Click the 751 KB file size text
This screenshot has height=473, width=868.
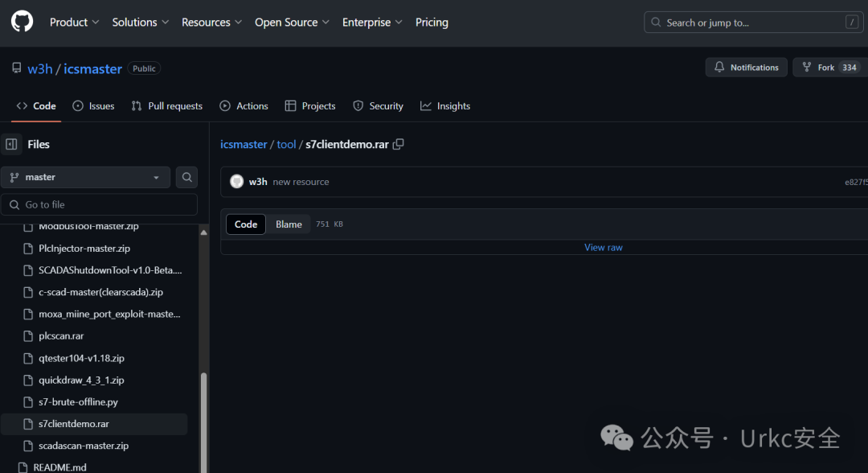tap(330, 224)
